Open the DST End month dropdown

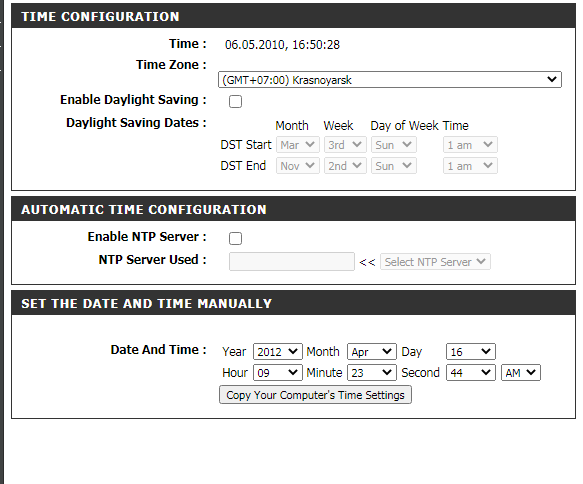point(297,165)
